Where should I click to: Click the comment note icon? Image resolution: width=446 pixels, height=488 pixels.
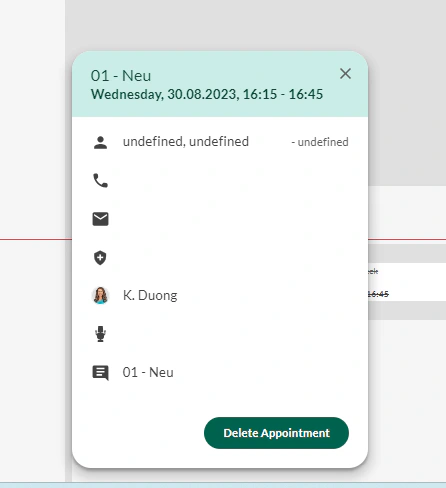100,373
